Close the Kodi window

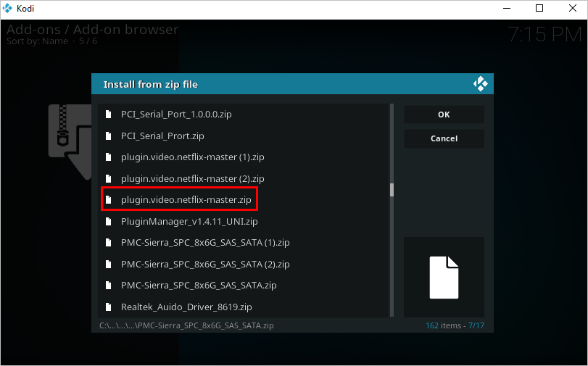click(572, 8)
